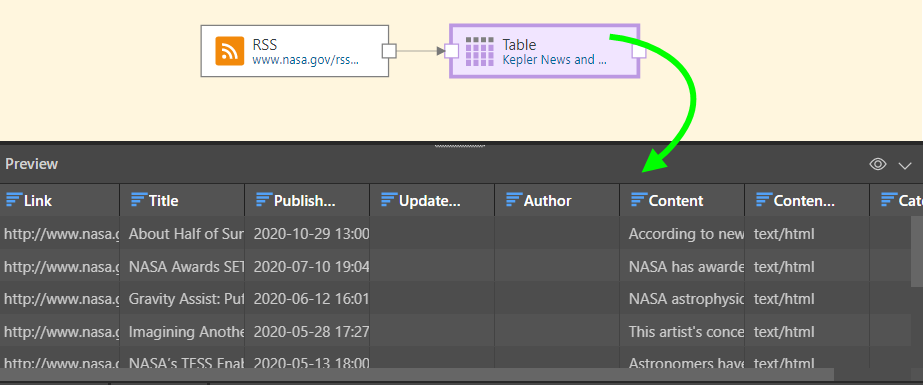Click the Link column type icon
The width and height of the screenshot is (923, 385).
tap(13, 200)
